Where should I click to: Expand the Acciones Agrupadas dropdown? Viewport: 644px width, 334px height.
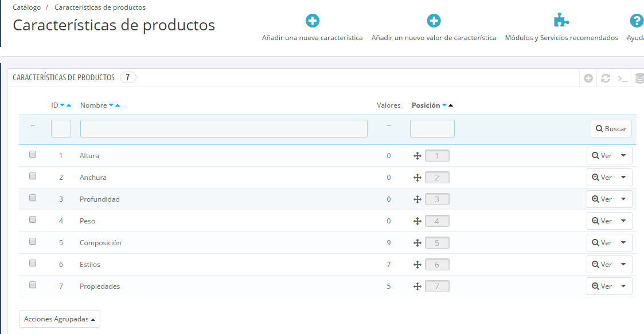click(x=60, y=319)
